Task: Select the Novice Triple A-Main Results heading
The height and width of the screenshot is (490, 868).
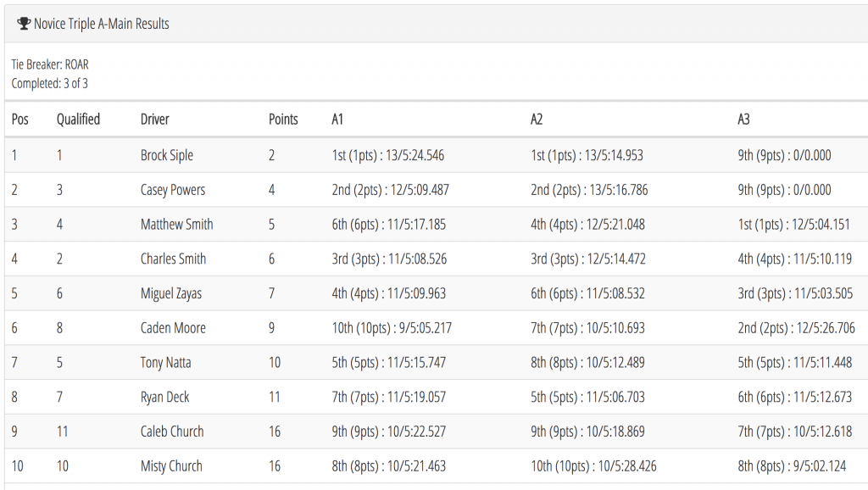Action: click(x=102, y=24)
